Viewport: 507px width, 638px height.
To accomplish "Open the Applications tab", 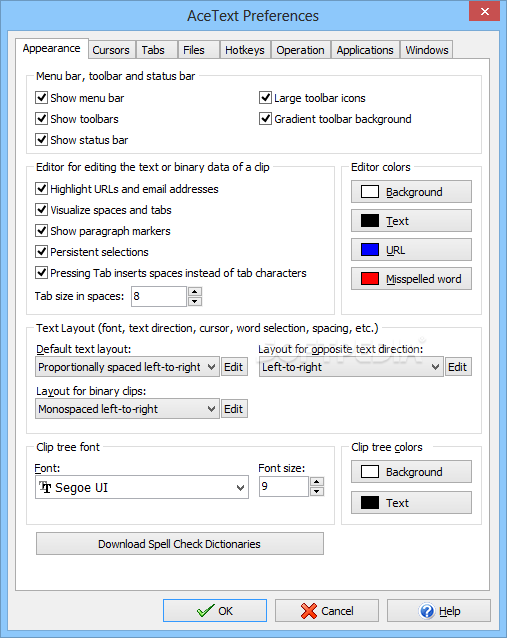I will click(x=365, y=50).
